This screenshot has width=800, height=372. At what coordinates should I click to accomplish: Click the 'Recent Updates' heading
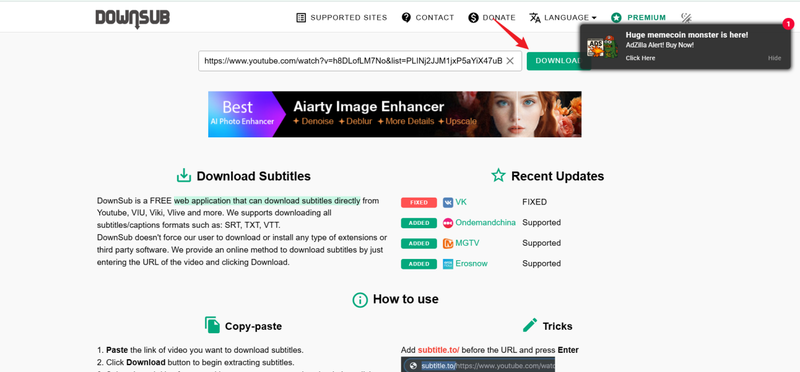click(x=558, y=177)
